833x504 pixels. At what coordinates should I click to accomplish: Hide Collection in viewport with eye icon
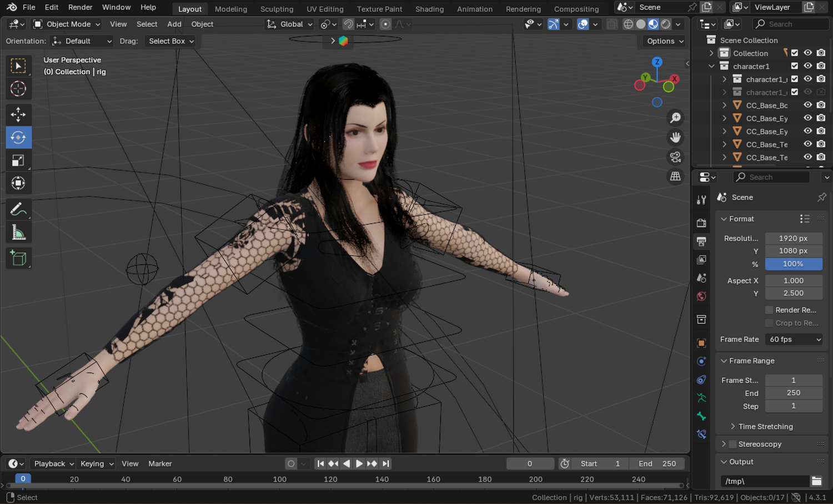(x=808, y=53)
